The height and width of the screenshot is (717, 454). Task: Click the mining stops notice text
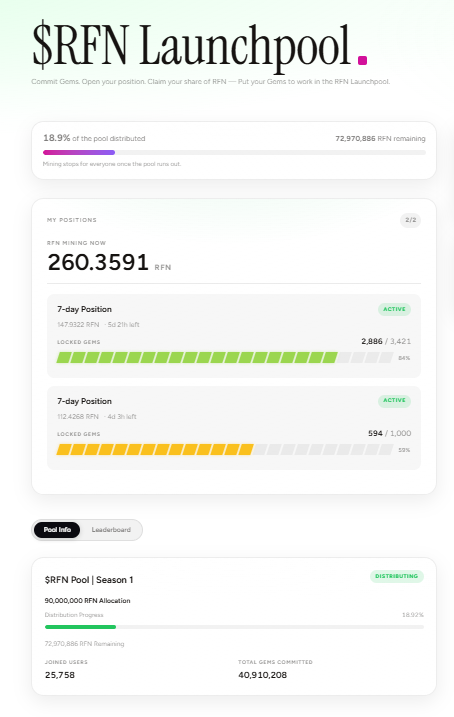(x=112, y=164)
